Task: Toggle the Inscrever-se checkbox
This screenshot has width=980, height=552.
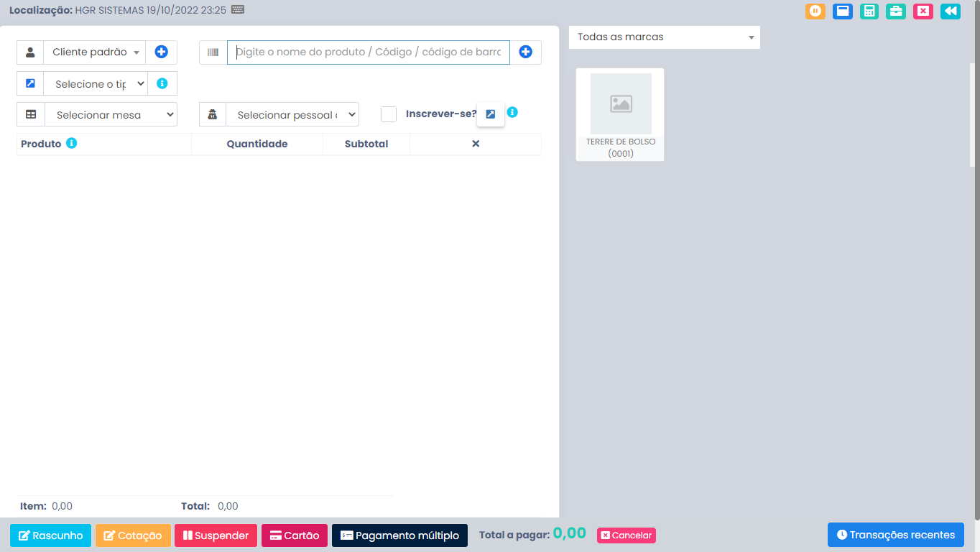Action: point(389,114)
